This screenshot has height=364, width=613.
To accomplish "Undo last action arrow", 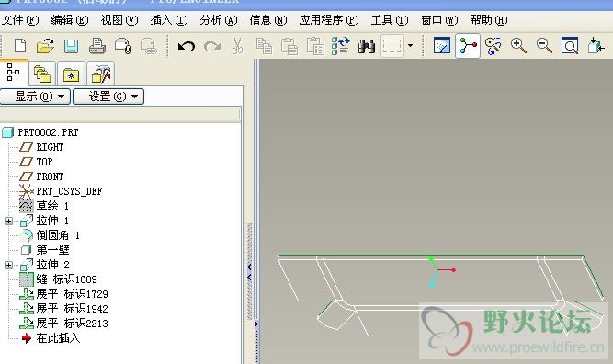I will pos(186,47).
